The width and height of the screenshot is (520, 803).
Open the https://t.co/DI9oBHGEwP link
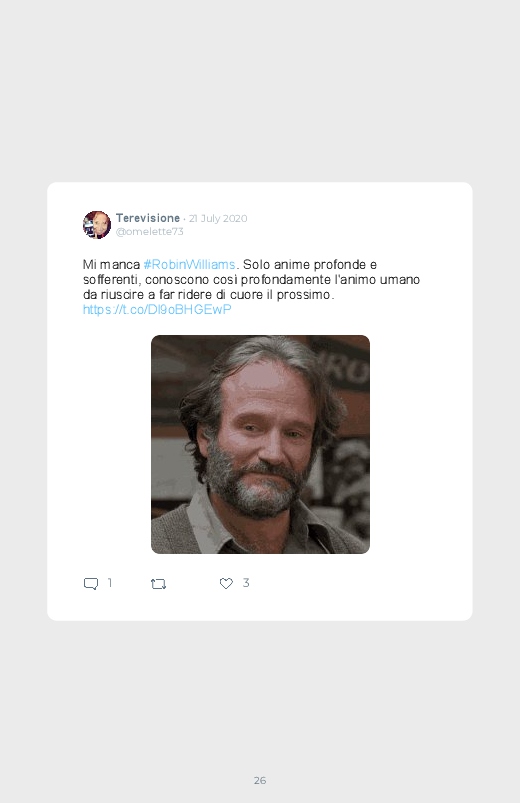click(x=157, y=309)
